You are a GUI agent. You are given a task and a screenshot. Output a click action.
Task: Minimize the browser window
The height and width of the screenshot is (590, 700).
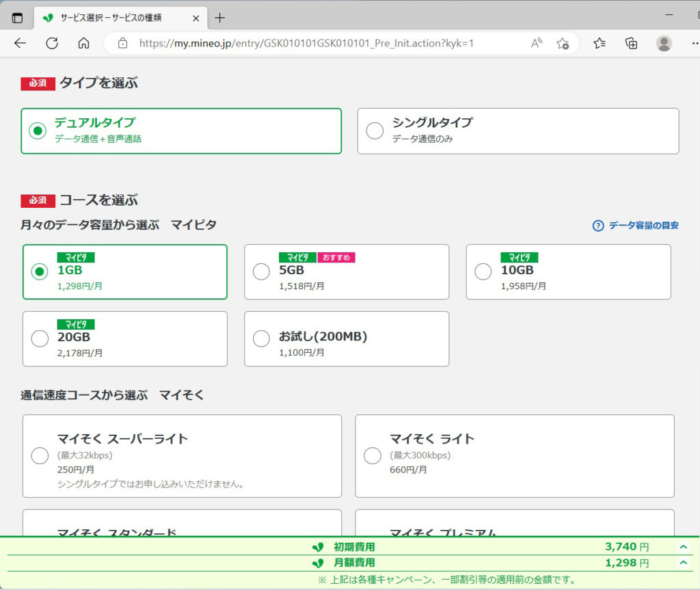669,15
